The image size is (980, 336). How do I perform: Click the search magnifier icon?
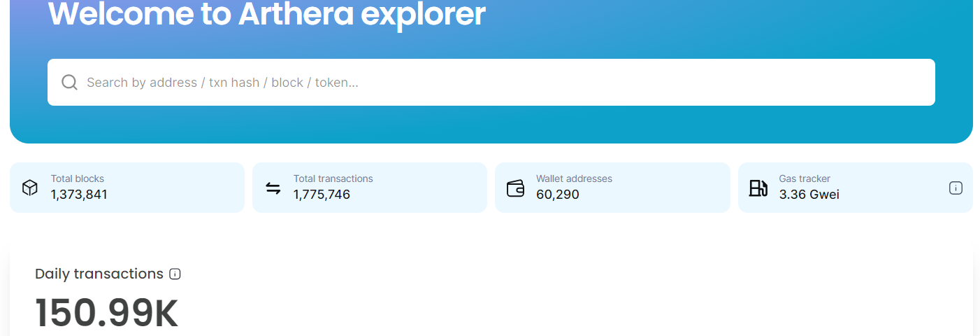69,83
